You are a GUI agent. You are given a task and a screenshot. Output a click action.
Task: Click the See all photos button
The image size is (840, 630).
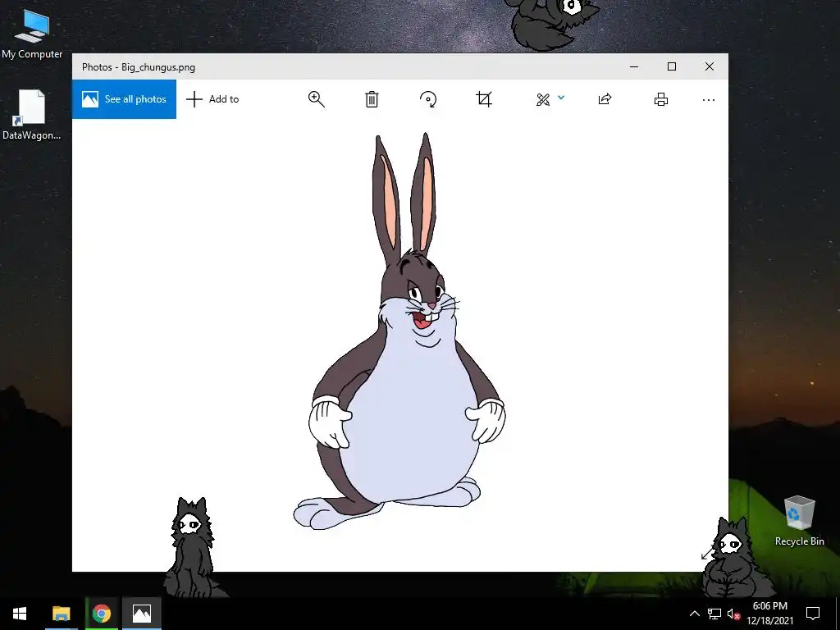coord(124,99)
